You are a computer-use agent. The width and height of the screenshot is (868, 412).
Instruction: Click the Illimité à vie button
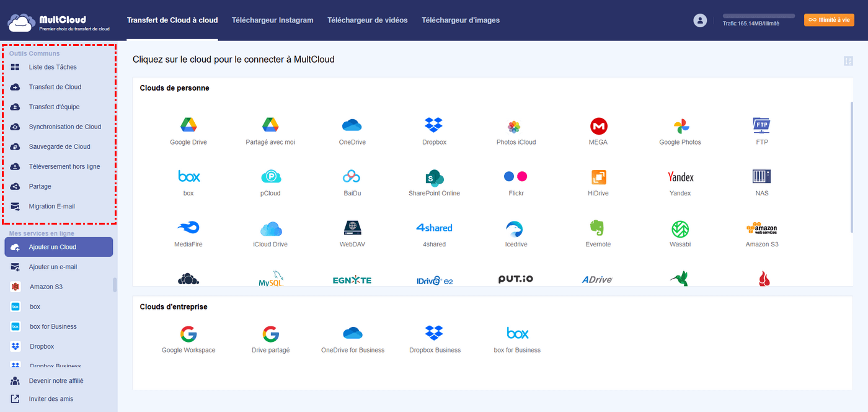click(x=829, y=20)
